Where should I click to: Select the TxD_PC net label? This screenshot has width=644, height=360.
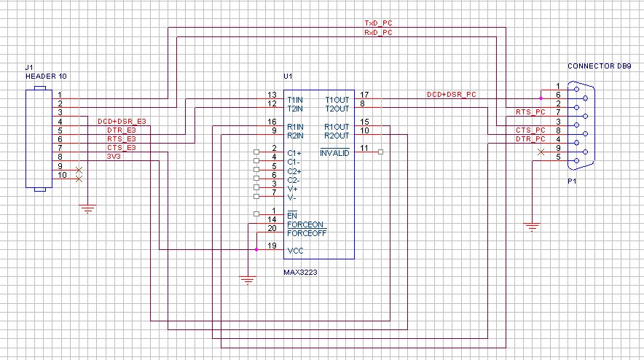[x=378, y=24]
